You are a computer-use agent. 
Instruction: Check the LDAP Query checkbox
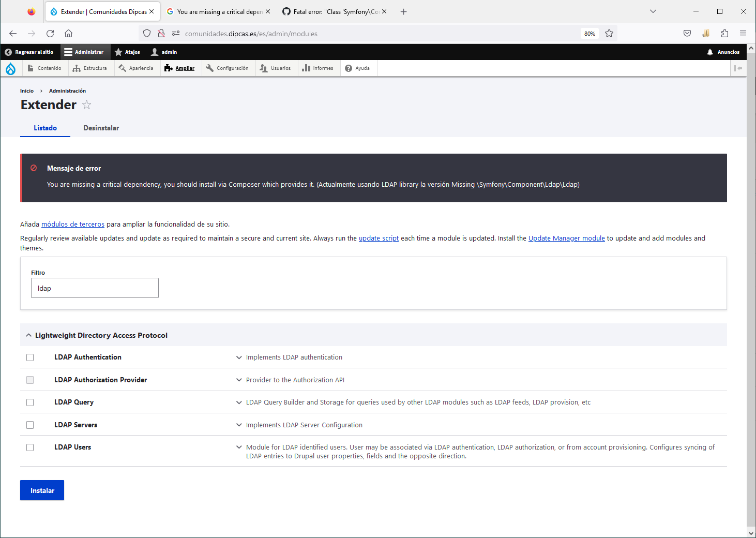click(x=30, y=402)
